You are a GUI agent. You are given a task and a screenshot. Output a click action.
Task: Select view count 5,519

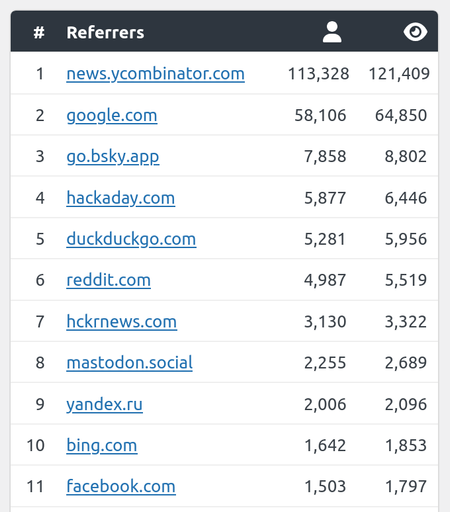pyautogui.click(x=406, y=280)
